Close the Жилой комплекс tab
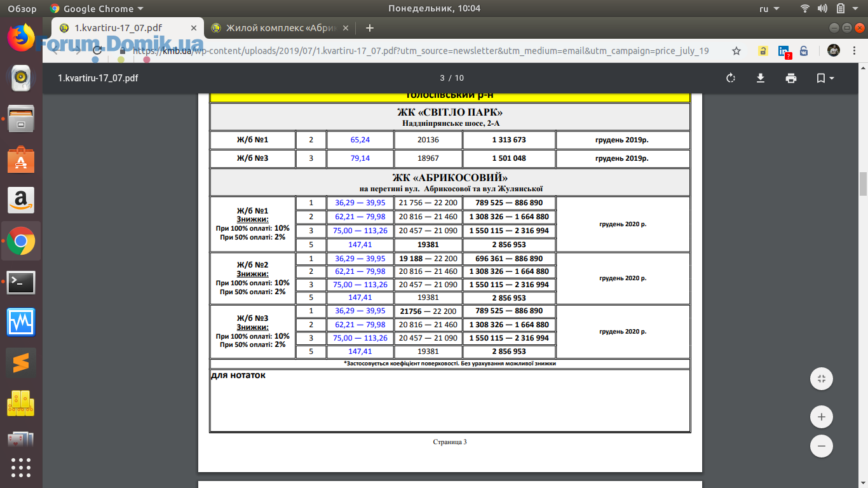 coord(345,28)
